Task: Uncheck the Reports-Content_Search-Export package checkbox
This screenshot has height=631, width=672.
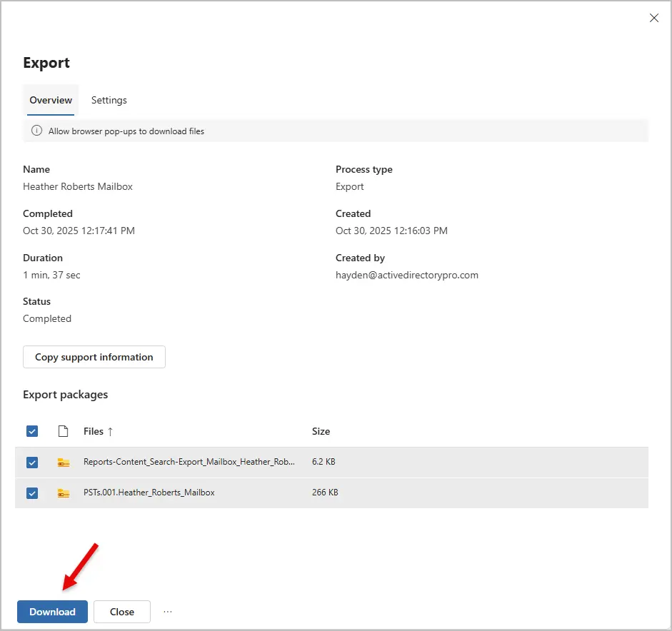Action: click(x=32, y=463)
